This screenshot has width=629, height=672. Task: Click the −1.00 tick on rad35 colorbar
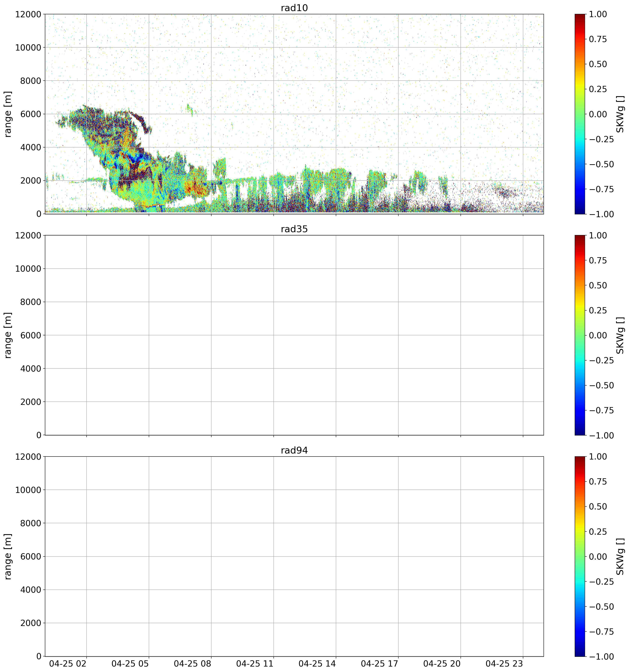tap(601, 435)
